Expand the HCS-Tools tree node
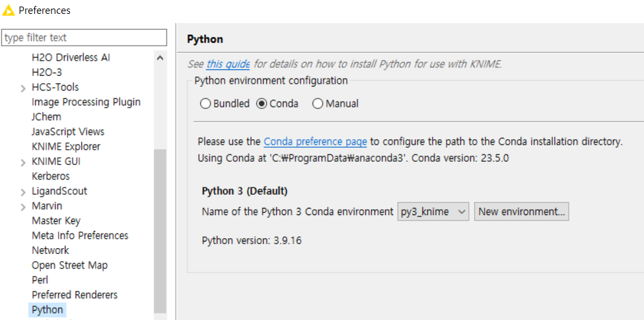This screenshot has width=644, height=320. (x=23, y=88)
